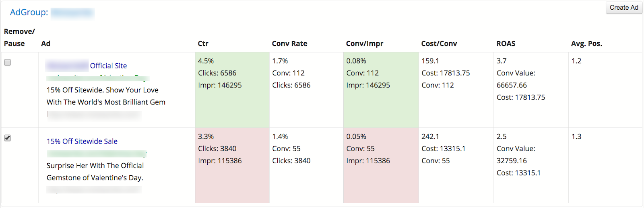Sort by the Avg. Pos. column header
Image resolution: width=644 pixels, height=208 pixels.
(x=586, y=44)
